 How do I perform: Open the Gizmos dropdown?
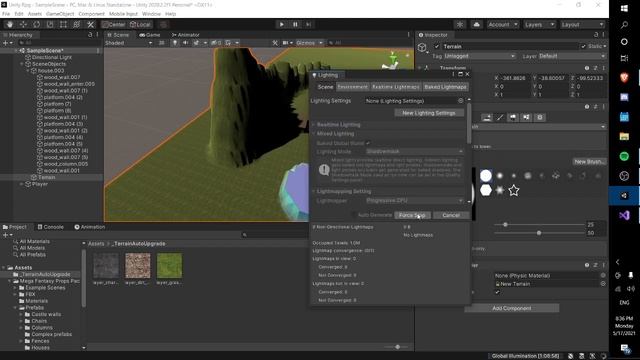(x=309, y=43)
